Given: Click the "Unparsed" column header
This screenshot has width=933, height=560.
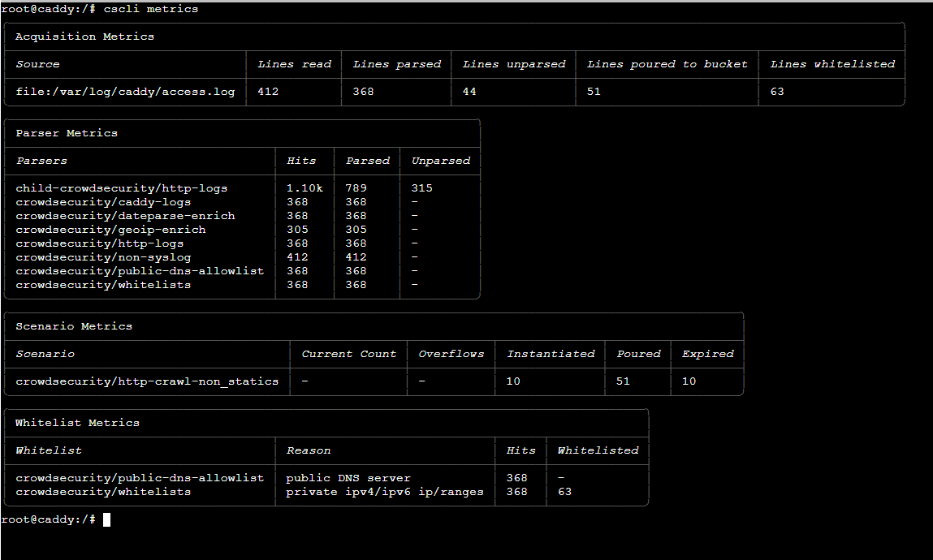Looking at the screenshot, I should (x=441, y=161).
